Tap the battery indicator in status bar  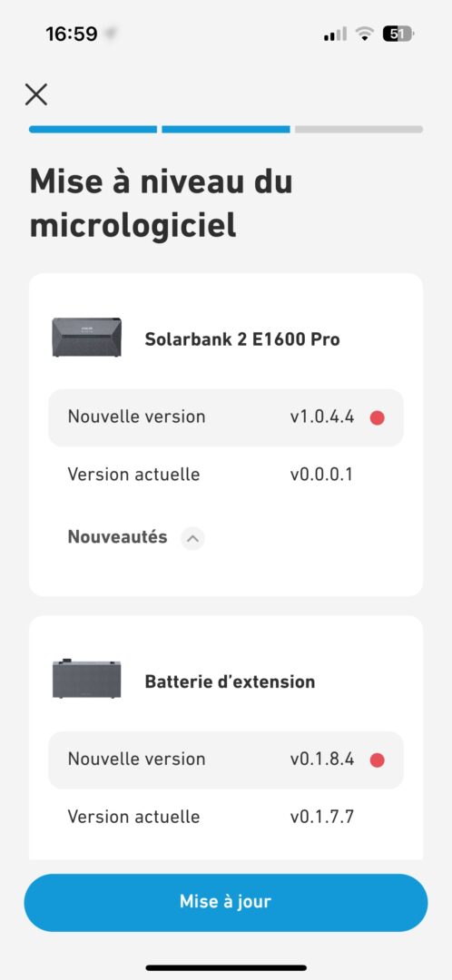[x=398, y=34]
